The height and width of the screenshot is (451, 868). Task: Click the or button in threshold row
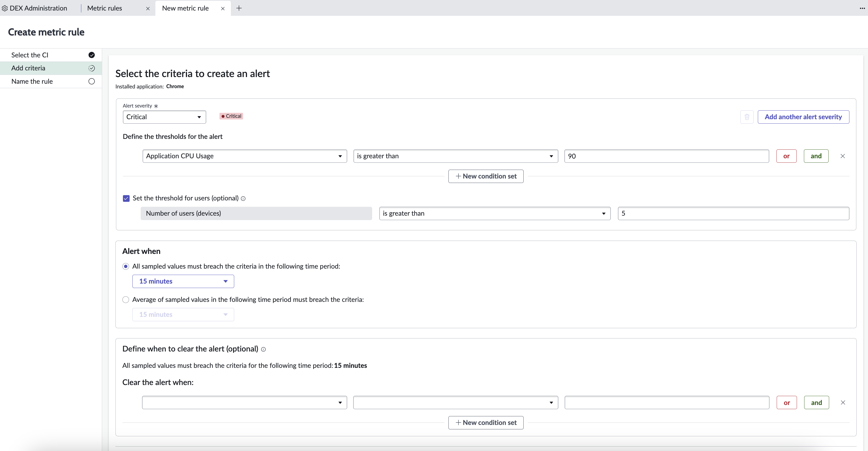786,156
